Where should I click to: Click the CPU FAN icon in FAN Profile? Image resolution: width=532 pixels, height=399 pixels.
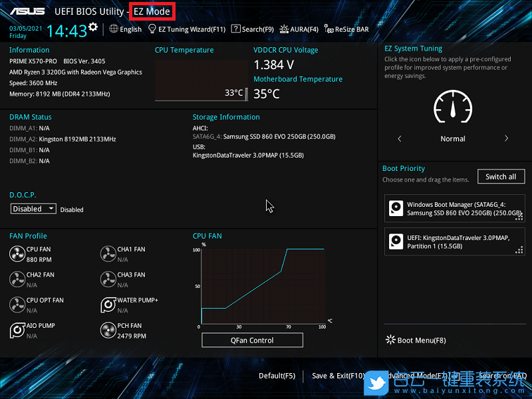click(x=17, y=254)
